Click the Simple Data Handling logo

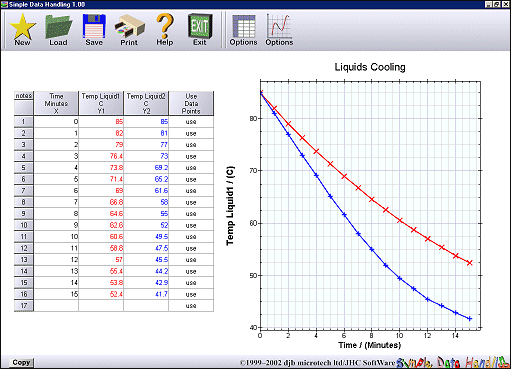click(452, 362)
